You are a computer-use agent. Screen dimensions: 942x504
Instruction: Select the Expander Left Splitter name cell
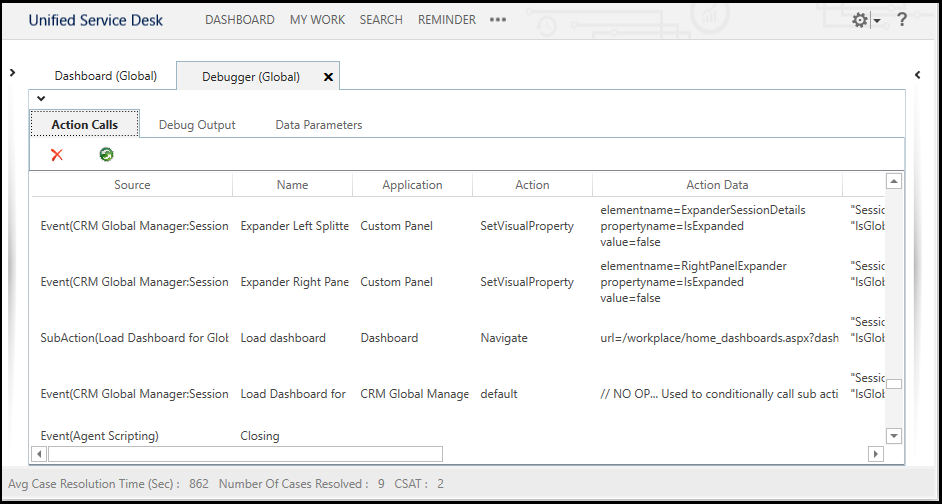coord(294,226)
